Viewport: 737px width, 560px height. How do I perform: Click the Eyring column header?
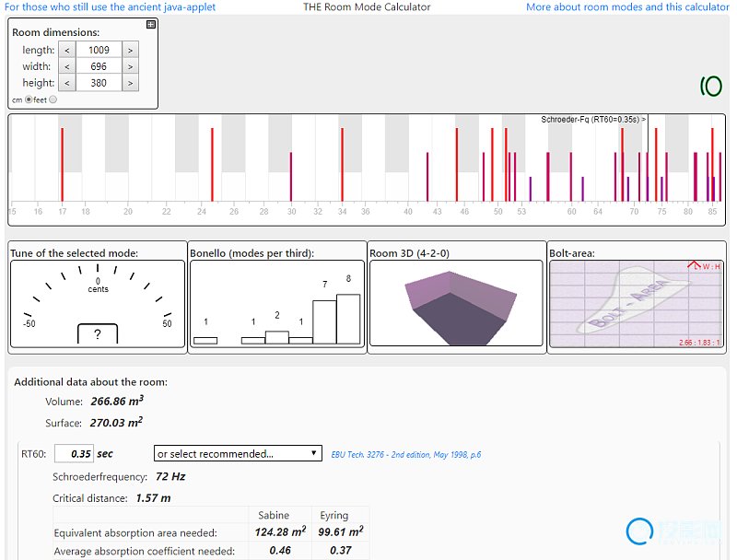[334, 516]
